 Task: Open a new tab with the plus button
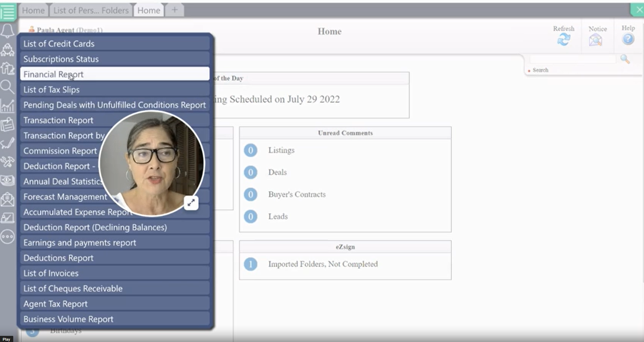[174, 10]
